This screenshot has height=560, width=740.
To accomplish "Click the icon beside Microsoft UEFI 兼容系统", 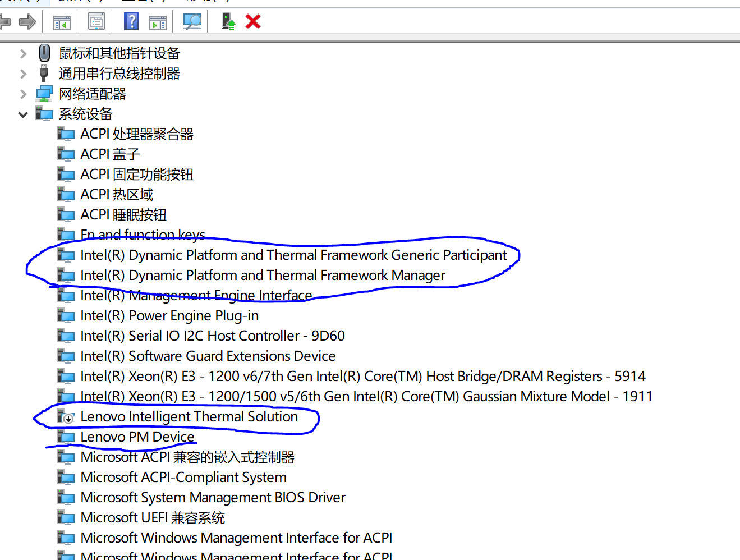I will (x=66, y=517).
